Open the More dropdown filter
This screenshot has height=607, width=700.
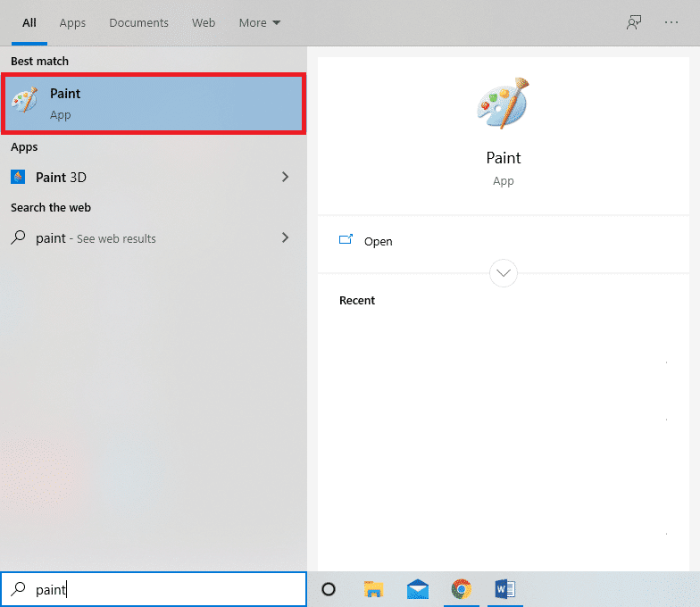tap(259, 23)
